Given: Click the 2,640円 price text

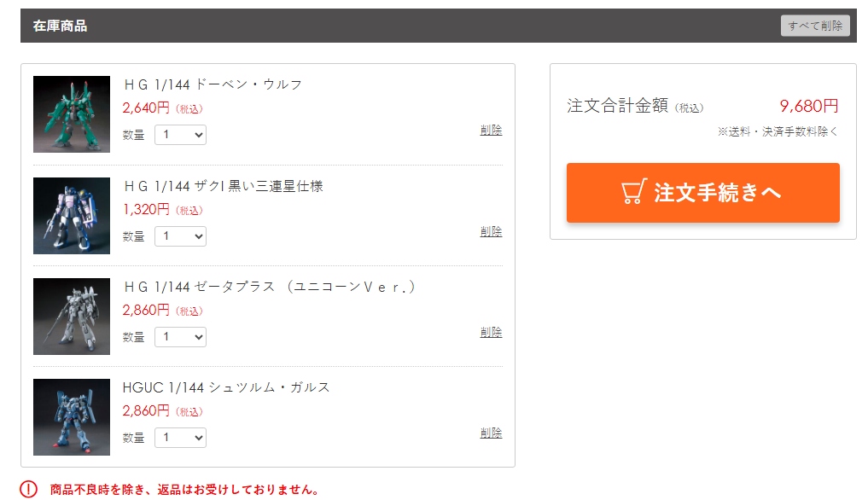Looking at the screenshot, I should point(146,108).
